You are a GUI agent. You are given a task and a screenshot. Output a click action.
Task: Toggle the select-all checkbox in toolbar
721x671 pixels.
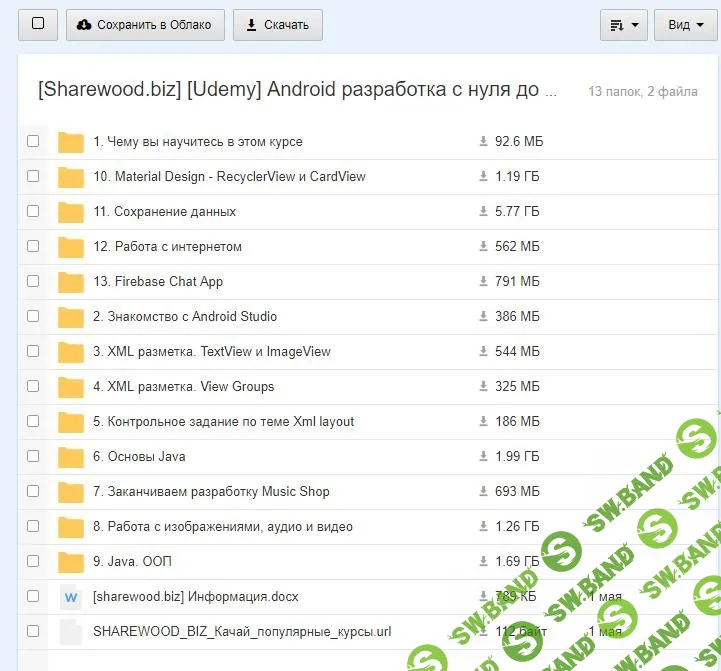38,24
